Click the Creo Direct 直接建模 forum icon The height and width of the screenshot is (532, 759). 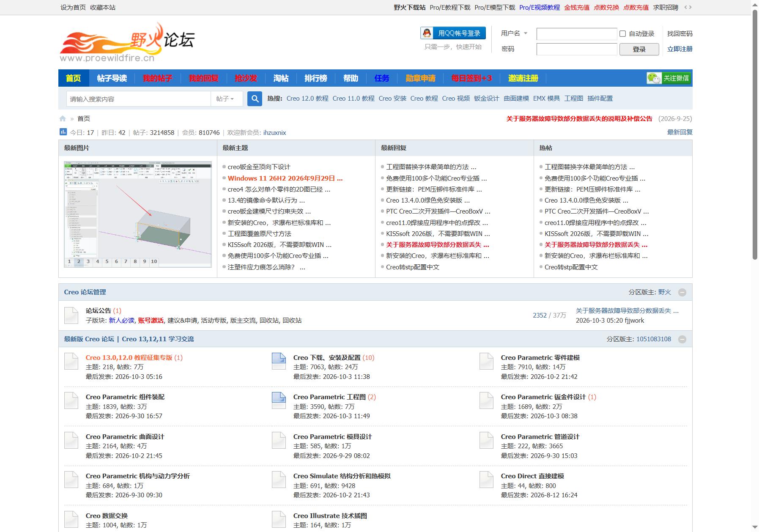486,480
